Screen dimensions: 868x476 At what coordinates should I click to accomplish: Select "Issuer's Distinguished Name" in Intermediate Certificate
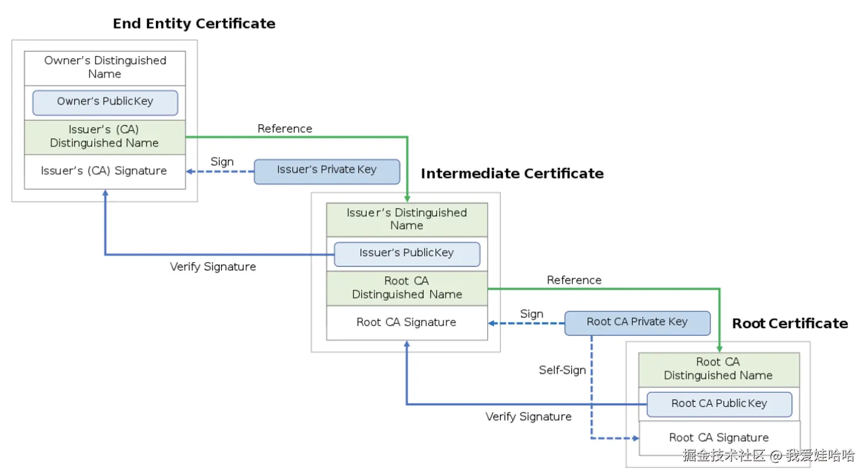pyautogui.click(x=407, y=220)
